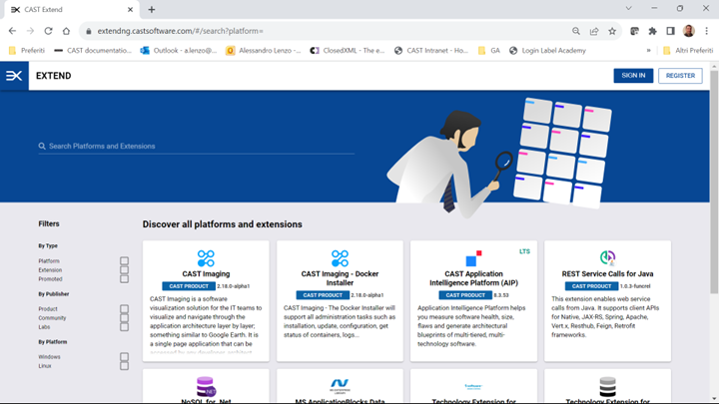Open the CAST Imaging title link

206,274
